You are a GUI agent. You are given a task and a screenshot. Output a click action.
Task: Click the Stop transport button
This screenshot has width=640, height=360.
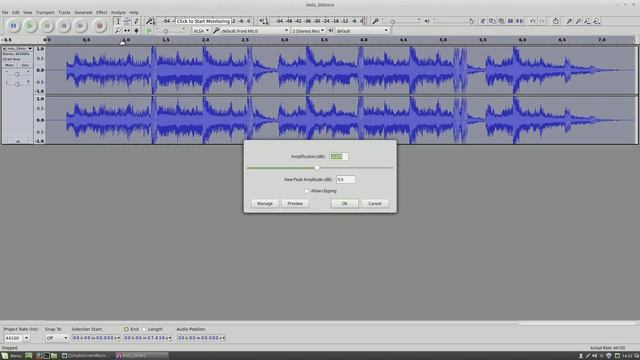47,26
